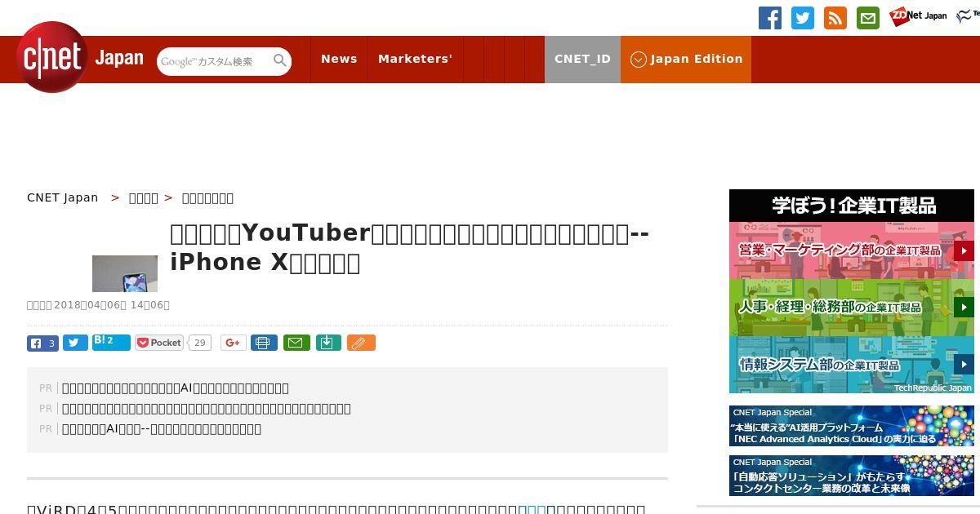Viewport: 980px width, 514px height.
Task: Open the Marketers' menu item
Action: (415, 59)
